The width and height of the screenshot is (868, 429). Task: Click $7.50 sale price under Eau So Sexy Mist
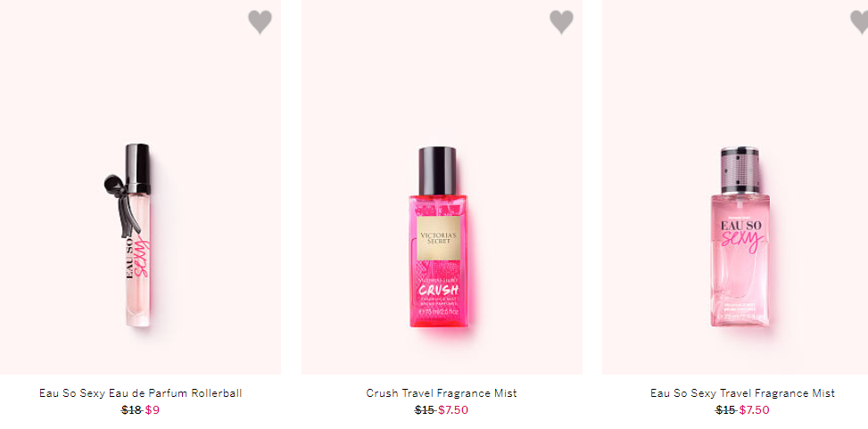[x=755, y=410]
